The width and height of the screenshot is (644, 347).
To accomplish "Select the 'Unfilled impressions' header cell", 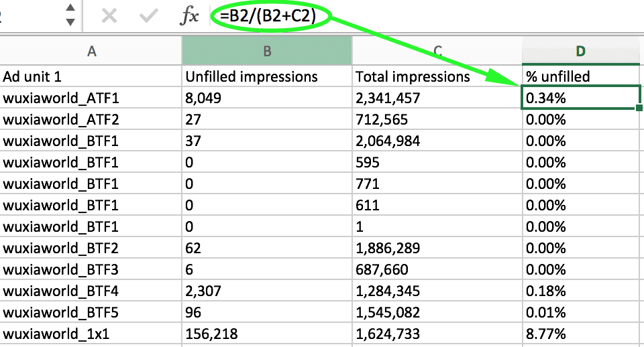I will click(267, 76).
